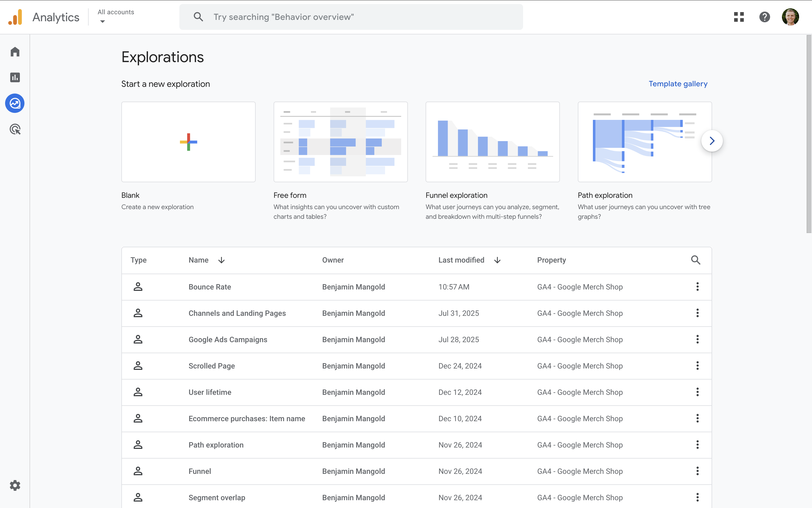Image resolution: width=812 pixels, height=508 pixels.
Task: Focus the Analytics search field
Action: (x=351, y=17)
